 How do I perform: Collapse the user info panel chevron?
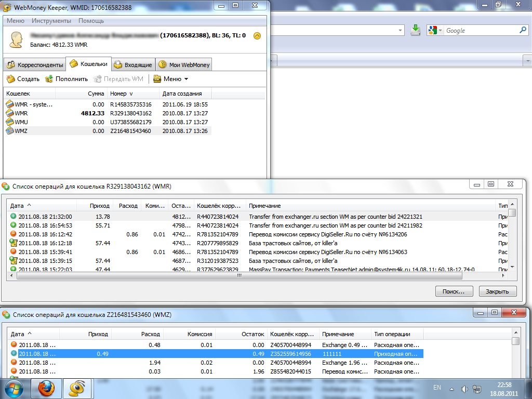pos(257,36)
